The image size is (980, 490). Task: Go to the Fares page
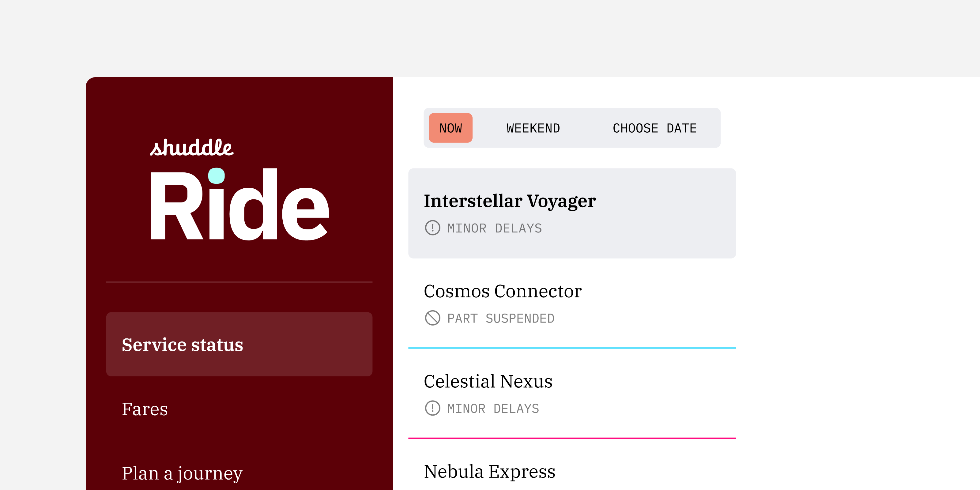pyautogui.click(x=145, y=409)
